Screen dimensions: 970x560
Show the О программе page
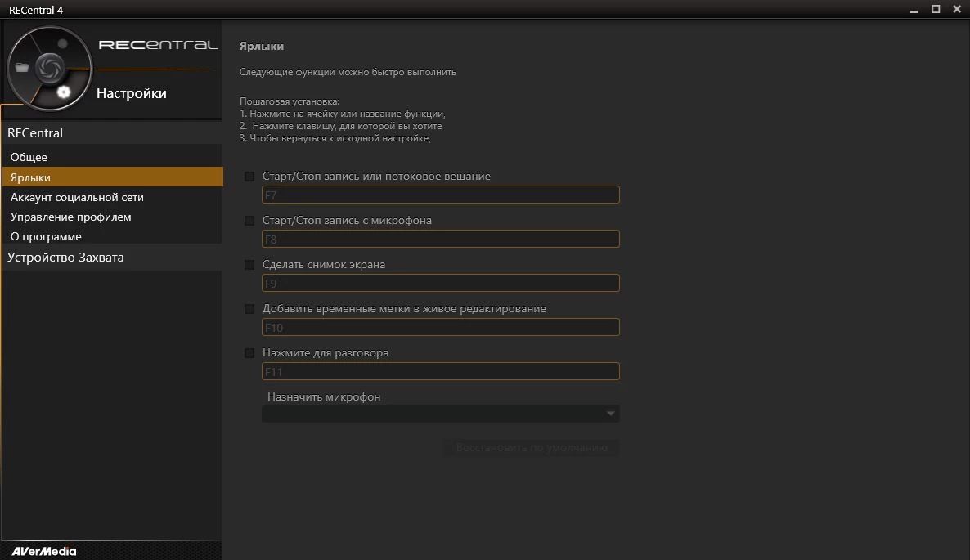[x=111, y=237]
